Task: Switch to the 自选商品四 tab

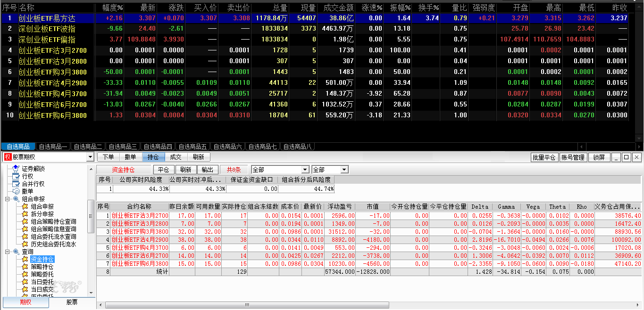Action: [x=158, y=147]
